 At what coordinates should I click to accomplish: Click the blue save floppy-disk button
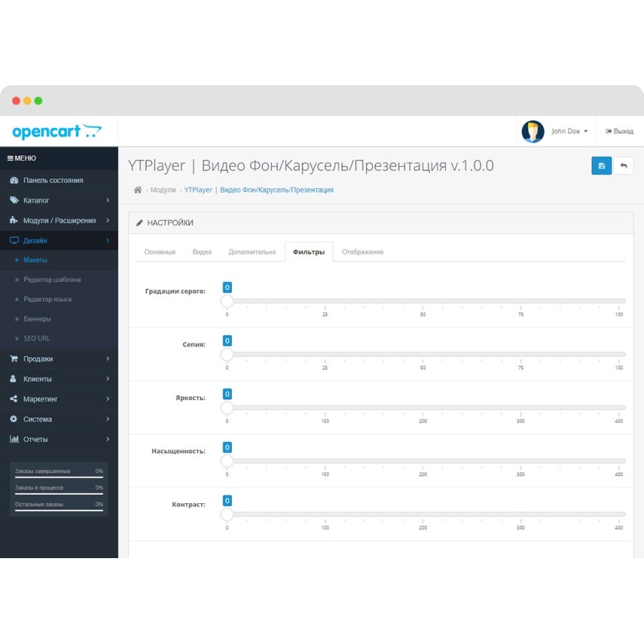coord(601,165)
